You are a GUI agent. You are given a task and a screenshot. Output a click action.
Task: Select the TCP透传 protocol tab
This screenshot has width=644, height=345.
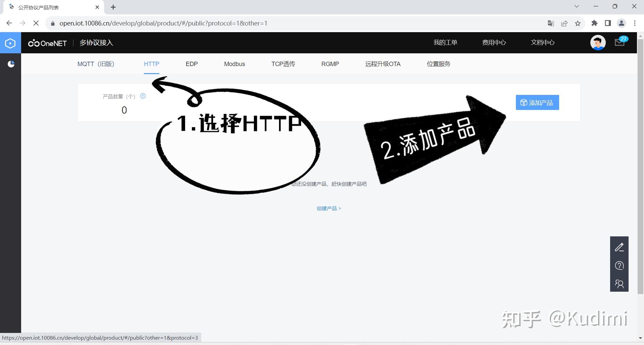[x=283, y=64]
